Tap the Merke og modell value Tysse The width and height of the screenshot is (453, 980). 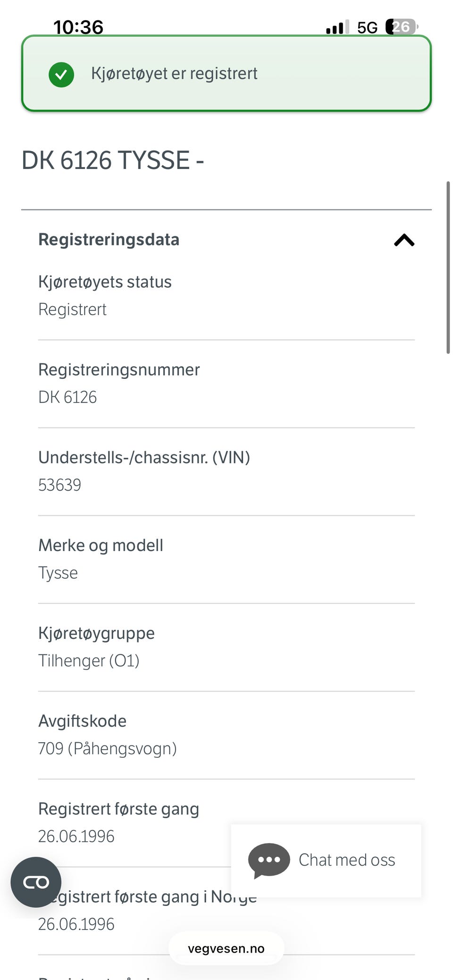pyautogui.click(x=58, y=573)
